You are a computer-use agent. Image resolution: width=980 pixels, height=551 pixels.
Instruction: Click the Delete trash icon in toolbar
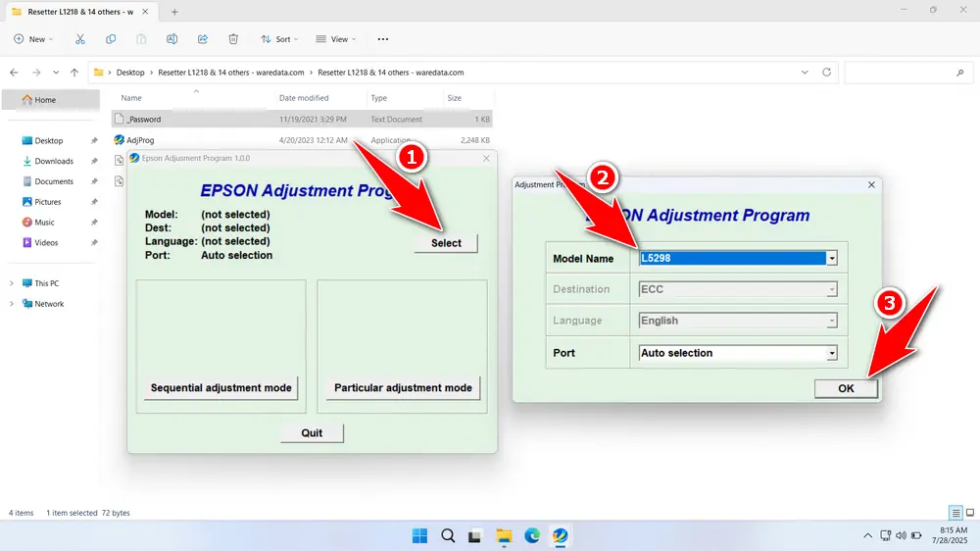[233, 39]
